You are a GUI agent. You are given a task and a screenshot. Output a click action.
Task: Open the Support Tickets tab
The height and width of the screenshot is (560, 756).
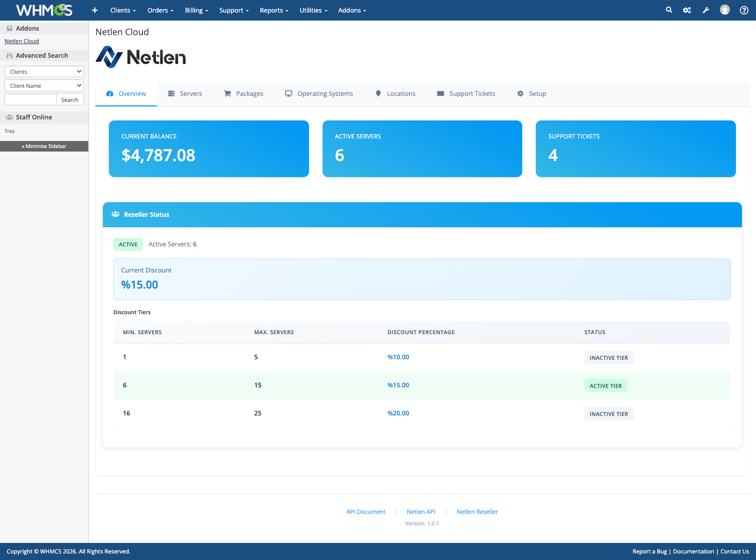point(466,94)
